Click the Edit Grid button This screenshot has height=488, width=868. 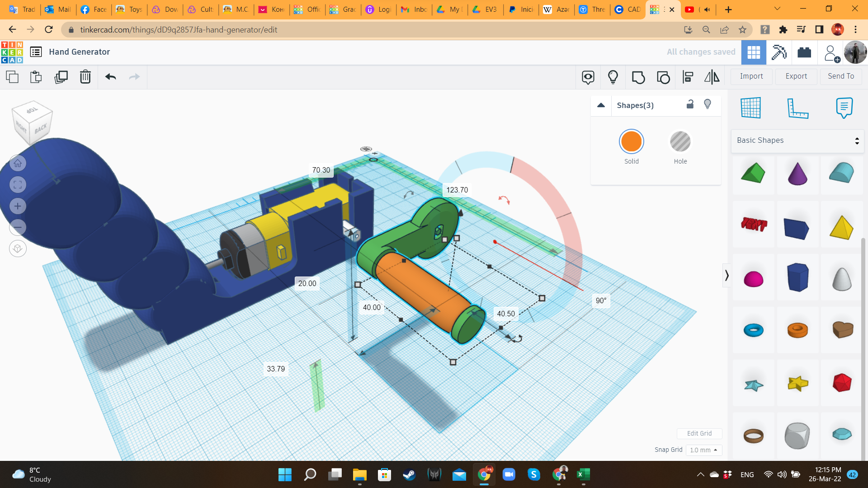(699, 433)
